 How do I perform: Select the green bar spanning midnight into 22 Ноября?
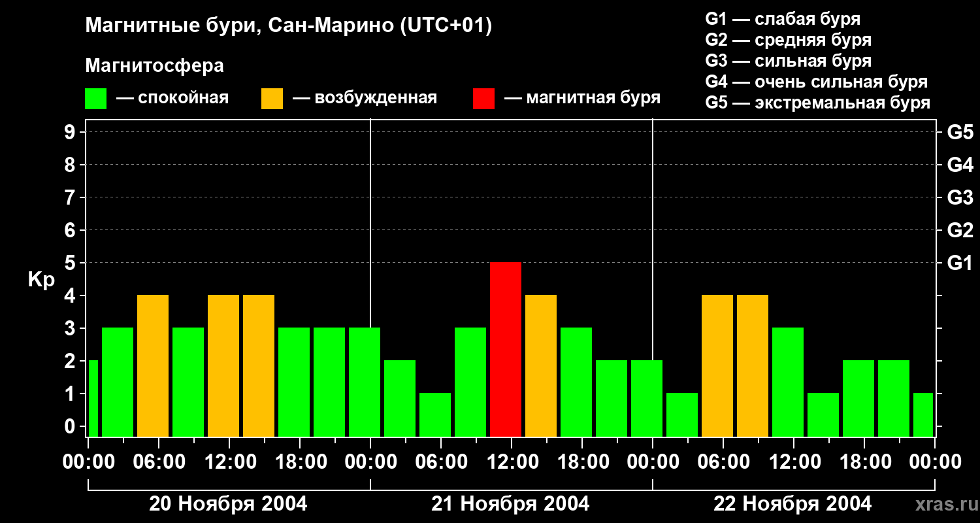pos(647,398)
